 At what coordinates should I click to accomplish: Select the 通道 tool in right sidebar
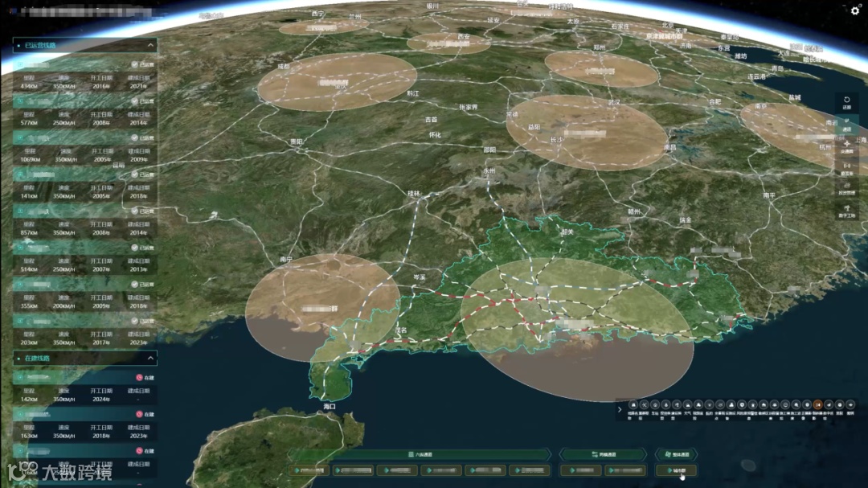[846, 125]
